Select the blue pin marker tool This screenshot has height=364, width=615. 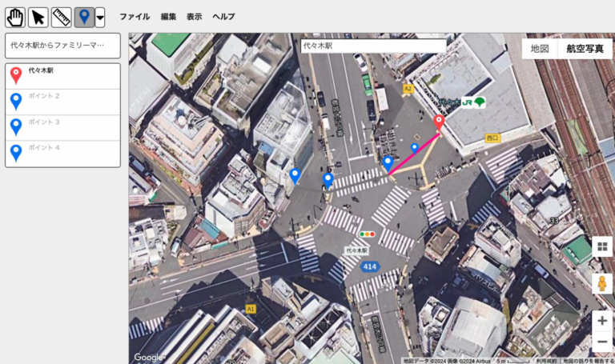pos(84,17)
